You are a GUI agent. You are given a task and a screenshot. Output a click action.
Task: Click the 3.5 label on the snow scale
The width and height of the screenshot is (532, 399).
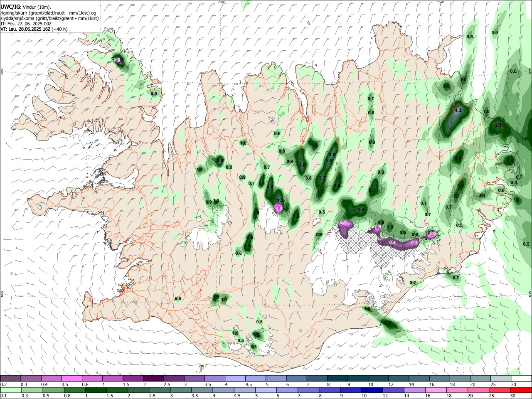pos(208,384)
